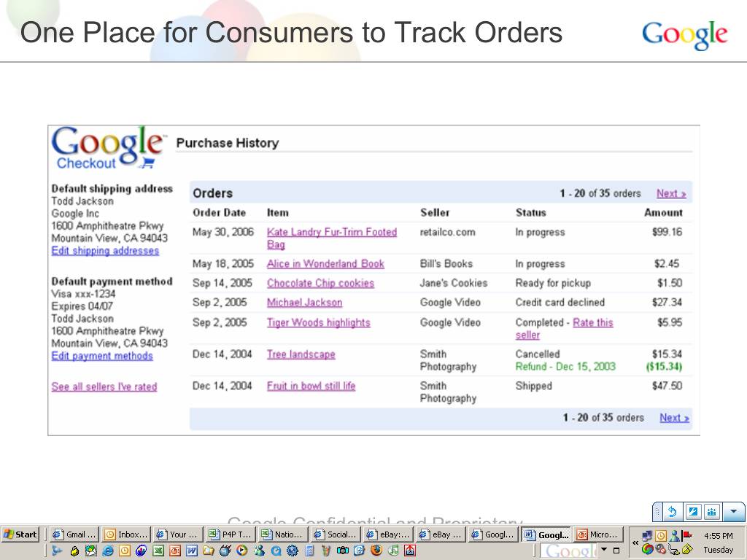The image size is (747, 560).
Task: Open MSN Messenger from Quick Launch
Action: [259, 551]
